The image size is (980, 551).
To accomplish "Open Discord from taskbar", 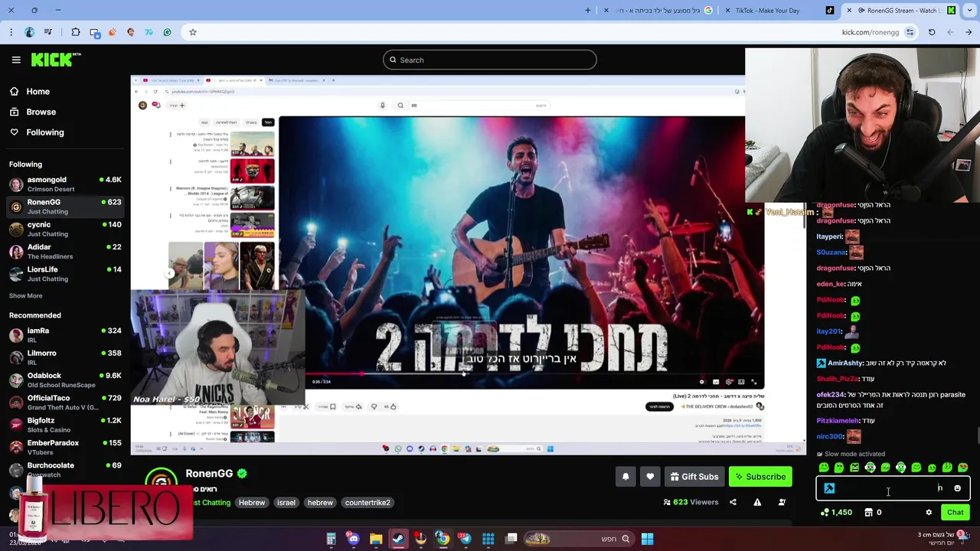I will tap(353, 539).
